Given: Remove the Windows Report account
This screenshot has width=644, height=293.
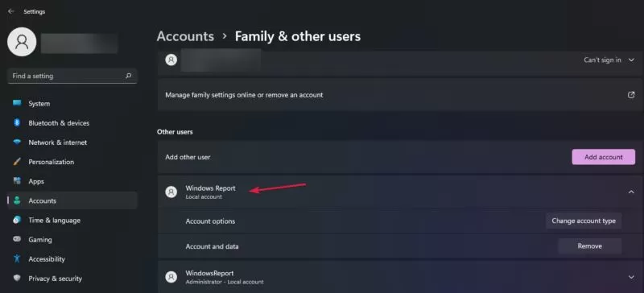Looking at the screenshot, I should 590,246.
